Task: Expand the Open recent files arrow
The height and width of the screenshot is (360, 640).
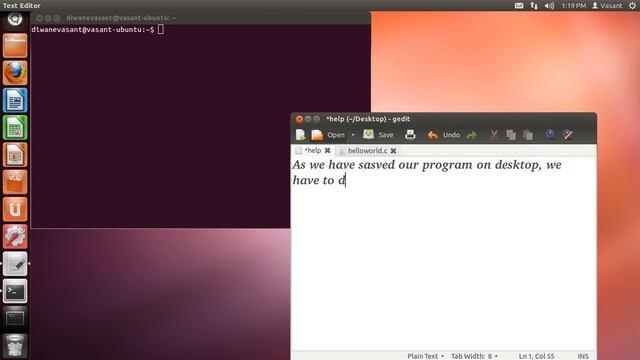Action: click(x=353, y=135)
